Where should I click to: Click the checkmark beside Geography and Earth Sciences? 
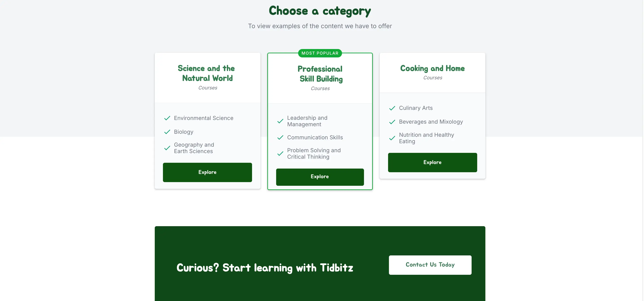tap(167, 148)
